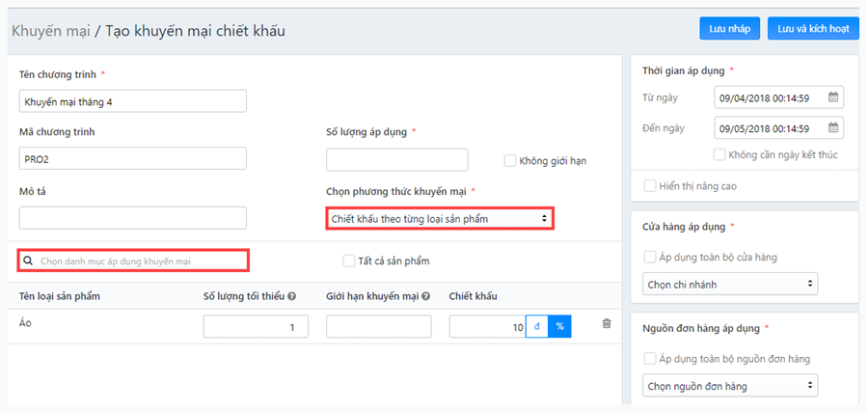Open the Chọn phương thức khuyến mại dropdown
Image resolution: width=868 pixels, height=412 pixels.
click(440, 219)
